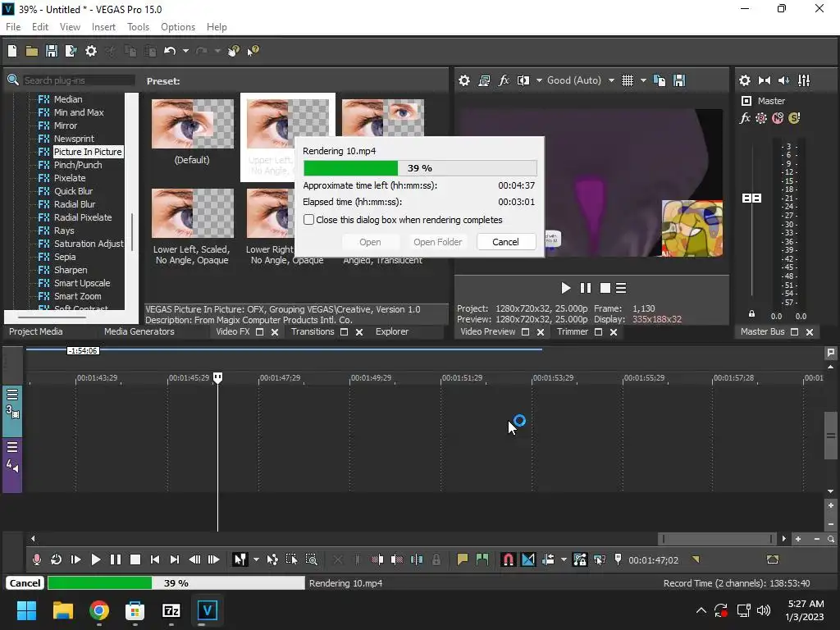Open the Options menu
Screen dimensions: 840x630
[x=178, y=27]
